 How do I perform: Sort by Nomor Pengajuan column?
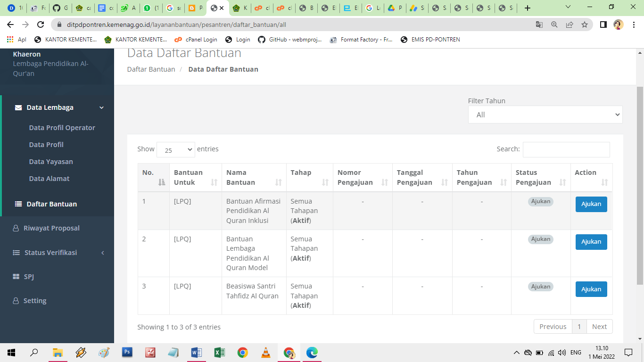[363, 177]
